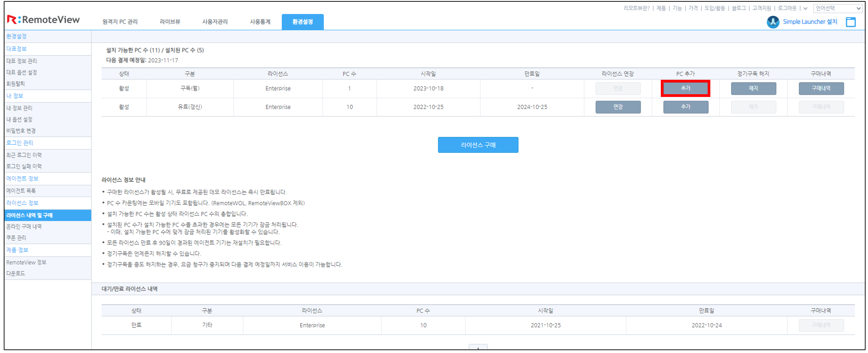The width and height of the screenshot is (868, 353).
Task: Open the 원격지 PC 관리 tab
Action: click(120, 22)
